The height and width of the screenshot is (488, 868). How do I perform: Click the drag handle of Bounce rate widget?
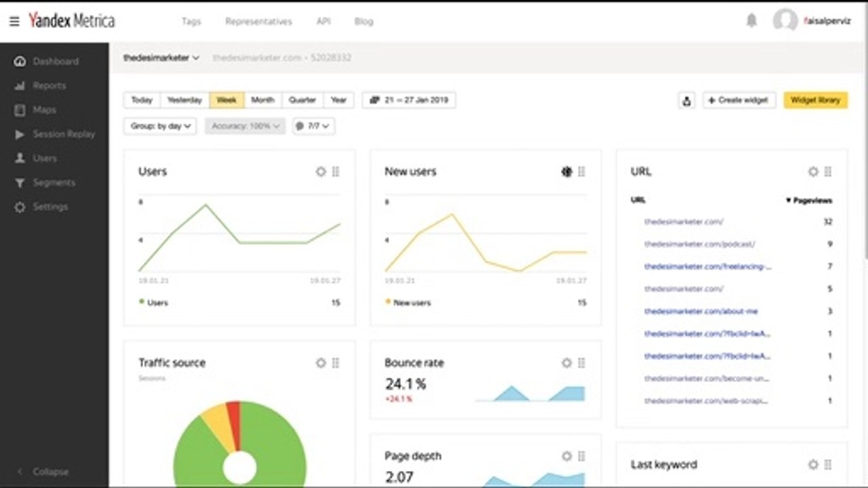[582, 363]
